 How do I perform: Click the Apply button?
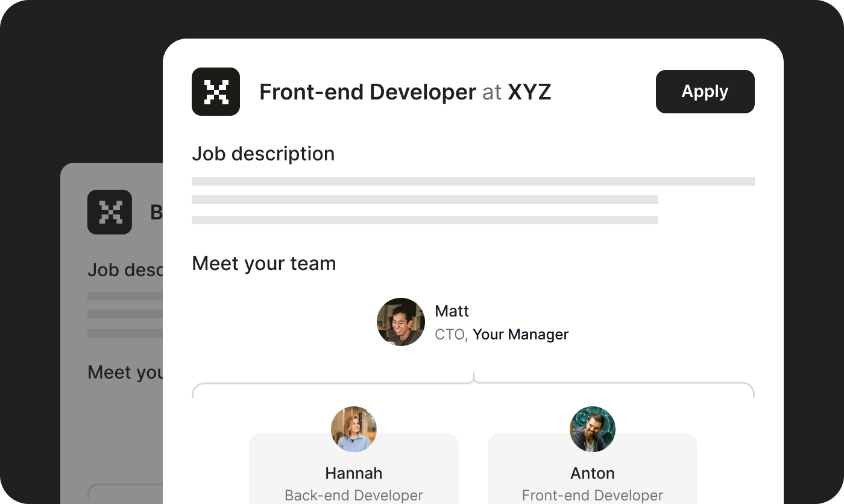click(x=705, y=92)
